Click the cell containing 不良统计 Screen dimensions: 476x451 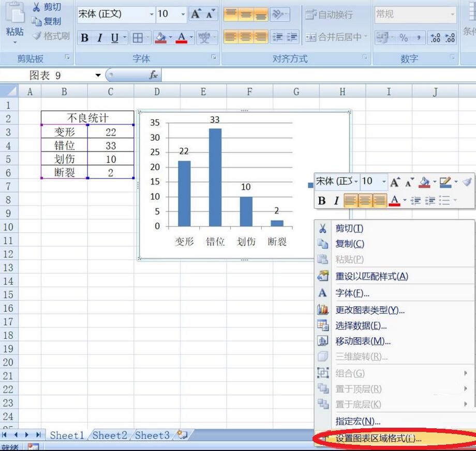tap(87, 118)
